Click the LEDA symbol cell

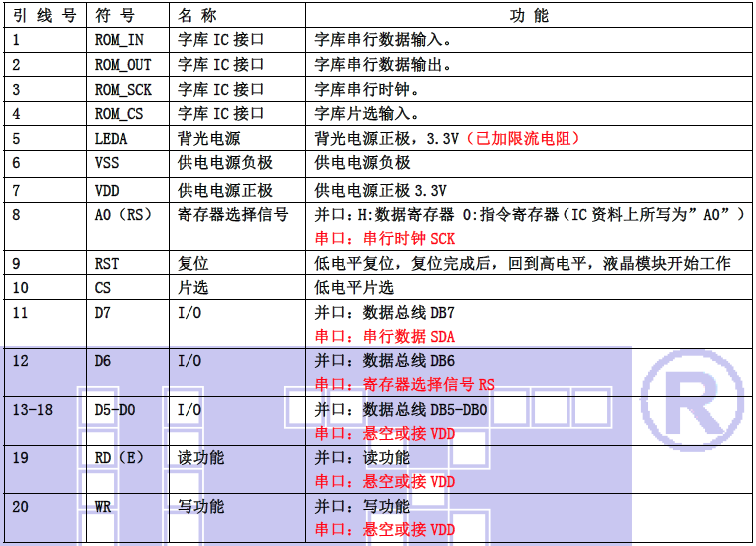click(x=111, y=139)
